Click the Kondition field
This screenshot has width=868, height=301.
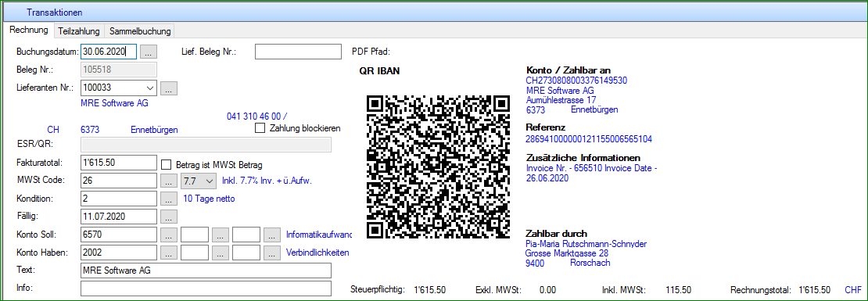[119, 198]
